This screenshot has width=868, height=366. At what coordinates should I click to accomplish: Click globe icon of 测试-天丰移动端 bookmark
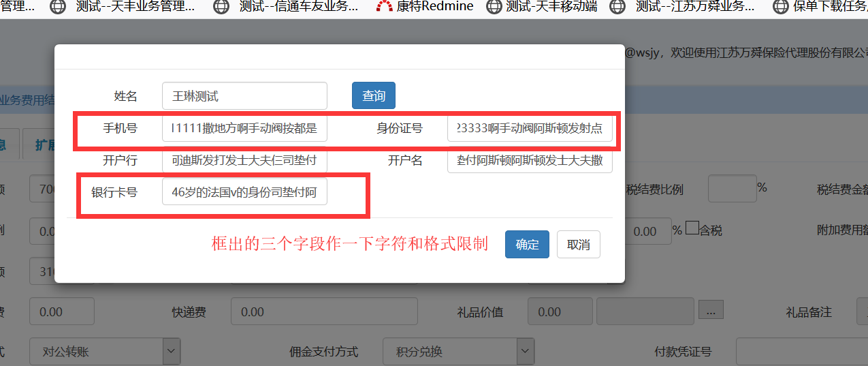(494, 7)
